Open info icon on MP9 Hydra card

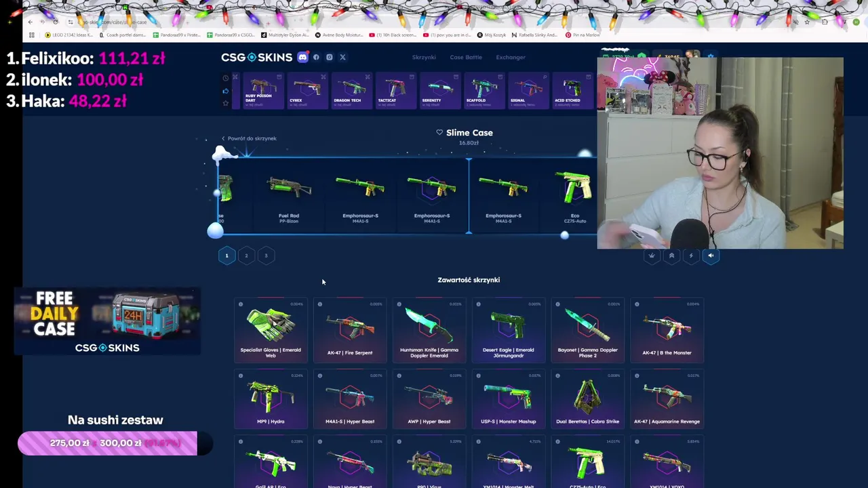[x=241, y=375]
